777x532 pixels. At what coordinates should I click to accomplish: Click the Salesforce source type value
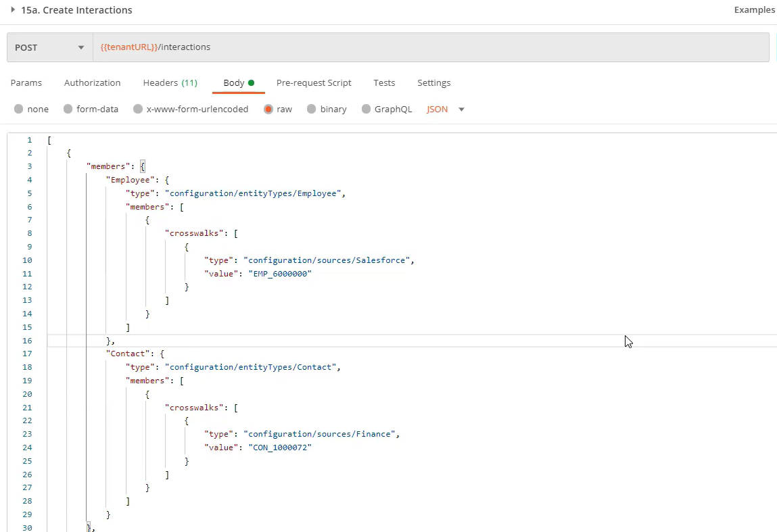click(328, 260)
